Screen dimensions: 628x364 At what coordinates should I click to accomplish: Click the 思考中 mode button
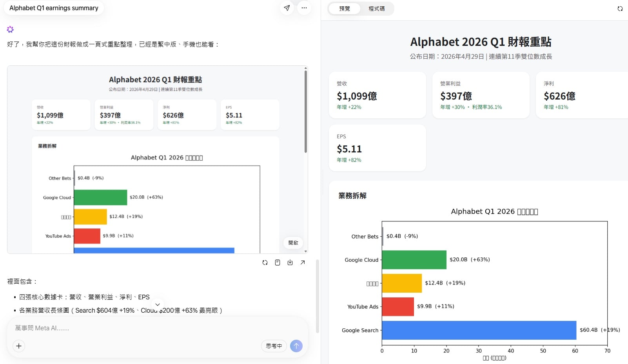coord(274,346)
